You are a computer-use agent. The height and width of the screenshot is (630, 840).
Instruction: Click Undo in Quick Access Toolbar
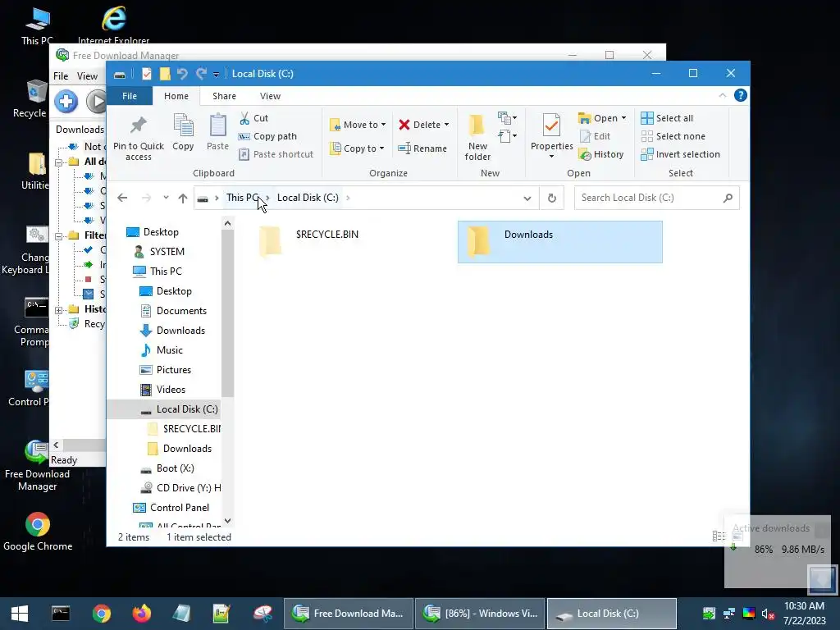click(x=182, y=73)
